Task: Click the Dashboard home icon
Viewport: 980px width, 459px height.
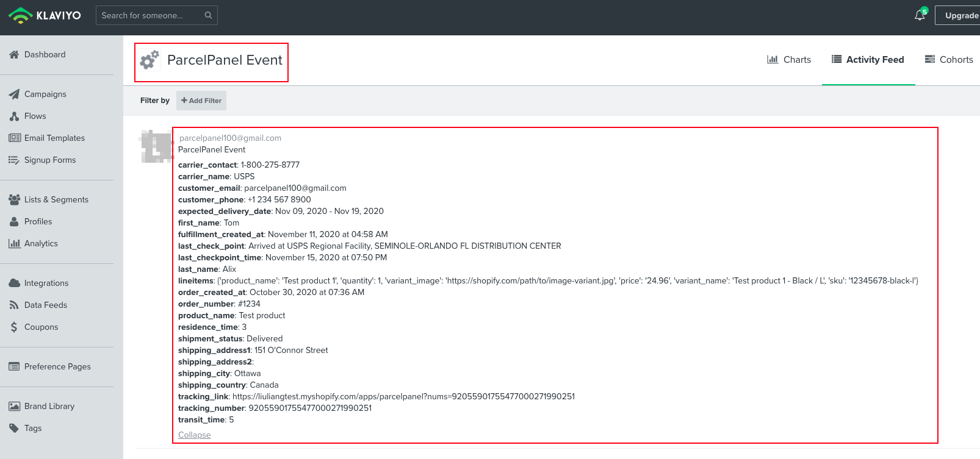Action: 14,54
